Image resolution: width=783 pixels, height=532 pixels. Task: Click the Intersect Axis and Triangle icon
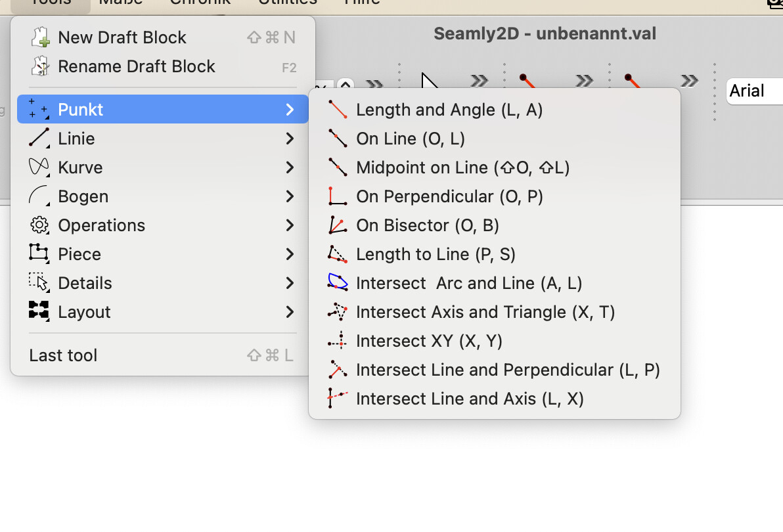[x=338, y=312]
